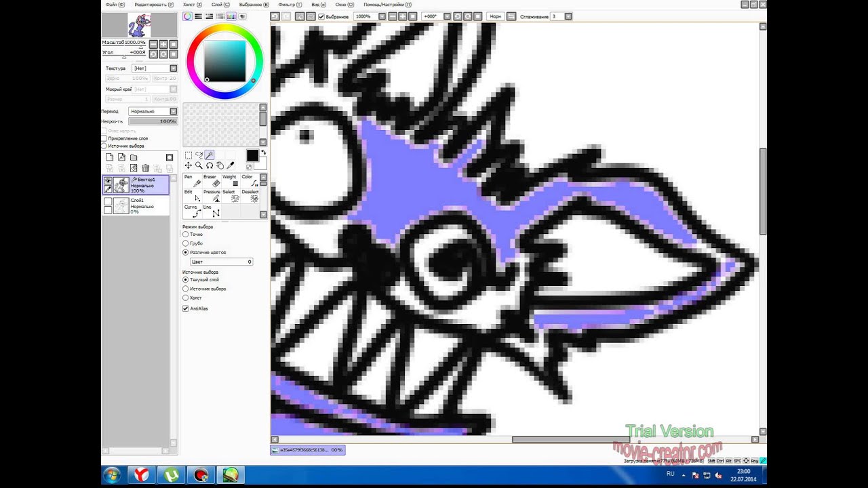Select the lasso selection tool
The image size is (868, 488).
199,155
